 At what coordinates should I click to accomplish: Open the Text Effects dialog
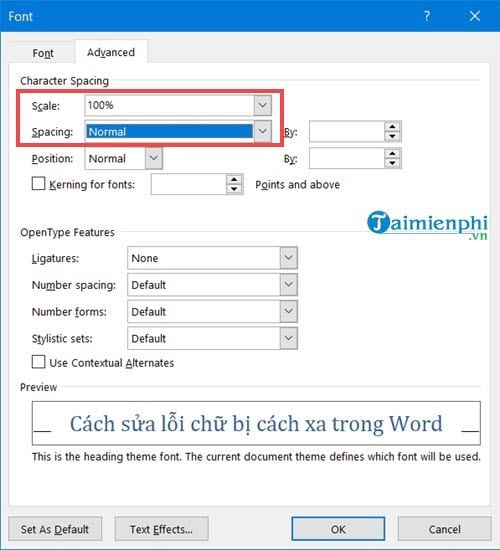(161, 529)
